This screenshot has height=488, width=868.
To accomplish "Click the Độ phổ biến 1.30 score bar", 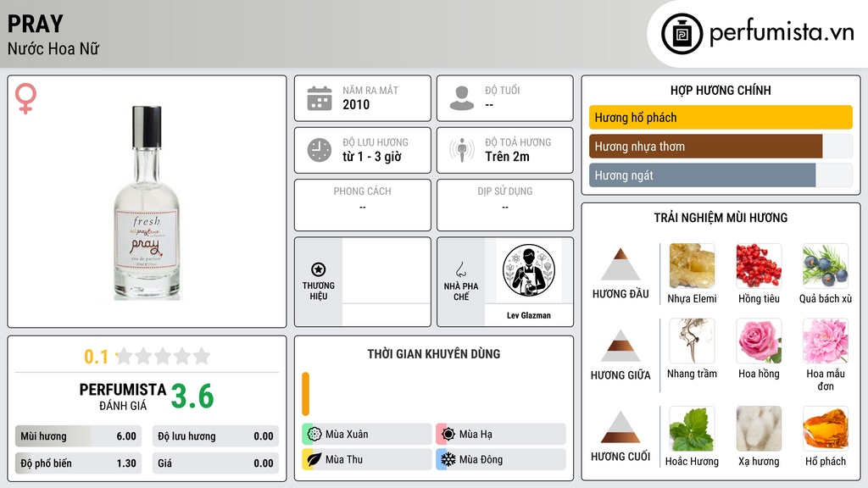I will pyautogui.click(x=79, y=463).
